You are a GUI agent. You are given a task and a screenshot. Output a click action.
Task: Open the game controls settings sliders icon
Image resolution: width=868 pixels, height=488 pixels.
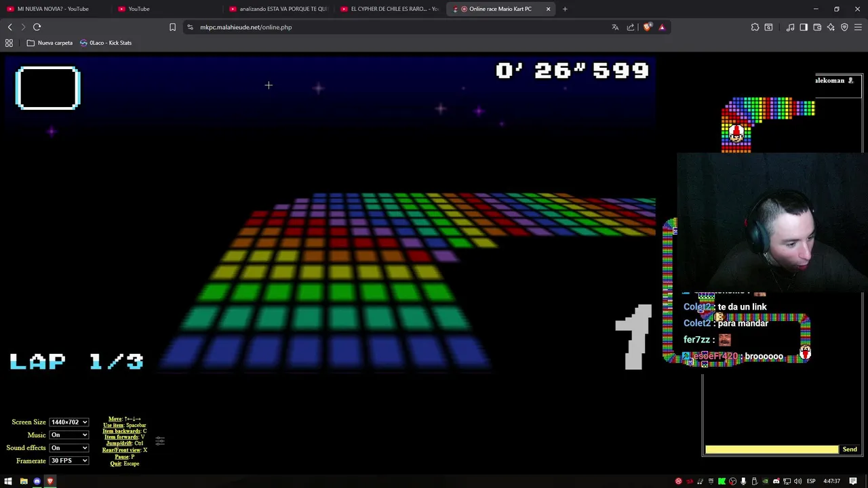(160, 441)
